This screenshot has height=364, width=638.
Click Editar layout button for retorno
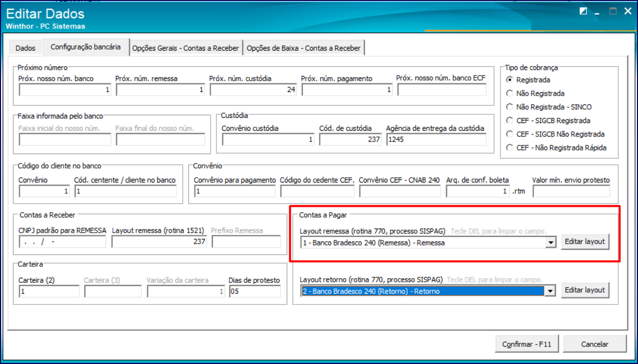(585, 290)
